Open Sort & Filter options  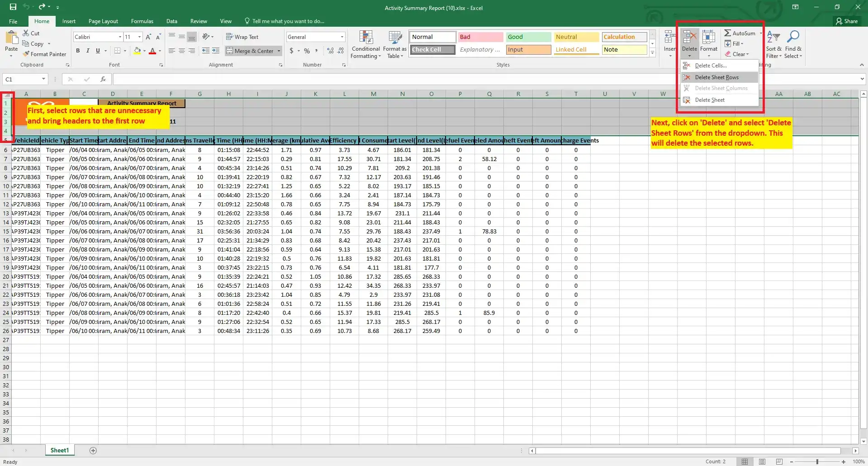[x=773, y=44]
